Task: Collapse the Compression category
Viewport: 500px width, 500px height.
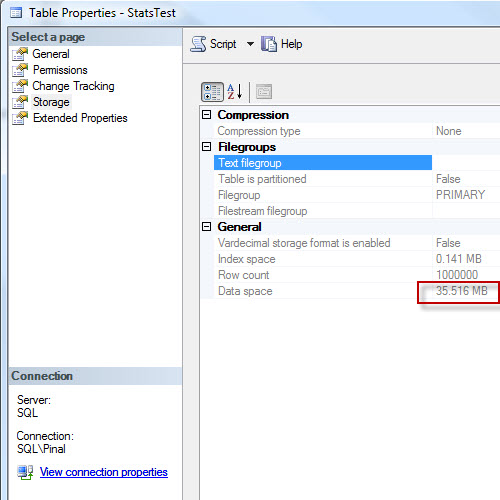Action: 207,115
